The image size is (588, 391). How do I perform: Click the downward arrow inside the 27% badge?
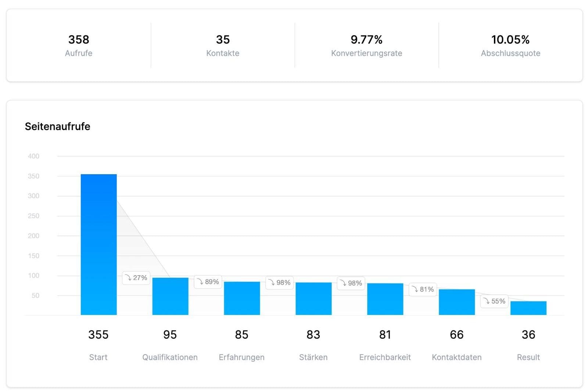click(x=128, y=278)
